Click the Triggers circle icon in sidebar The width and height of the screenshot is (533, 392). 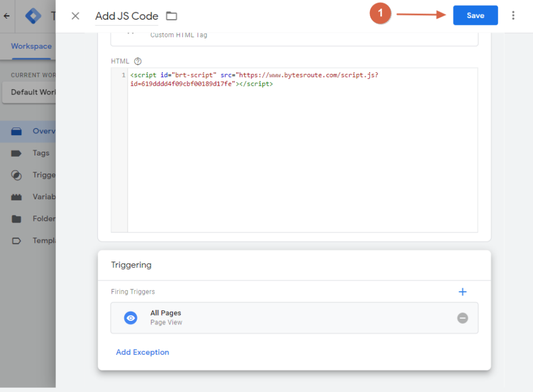(16, 175)
